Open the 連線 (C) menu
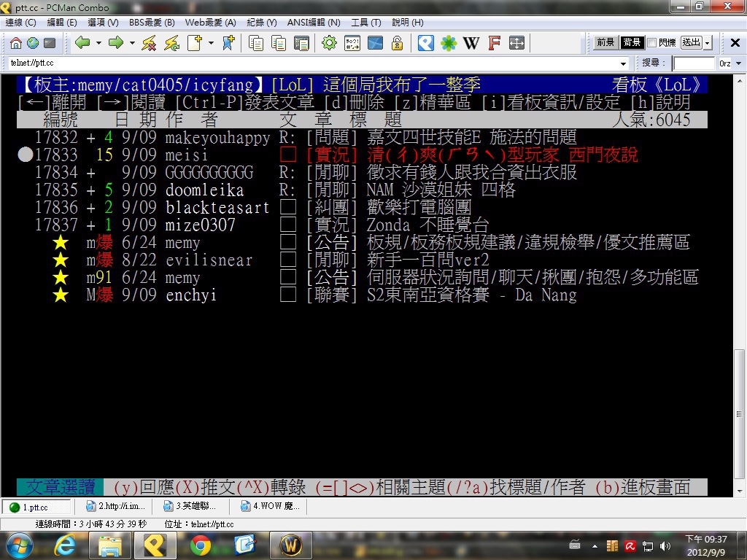The image size is (747, 560). coord(20,23)
